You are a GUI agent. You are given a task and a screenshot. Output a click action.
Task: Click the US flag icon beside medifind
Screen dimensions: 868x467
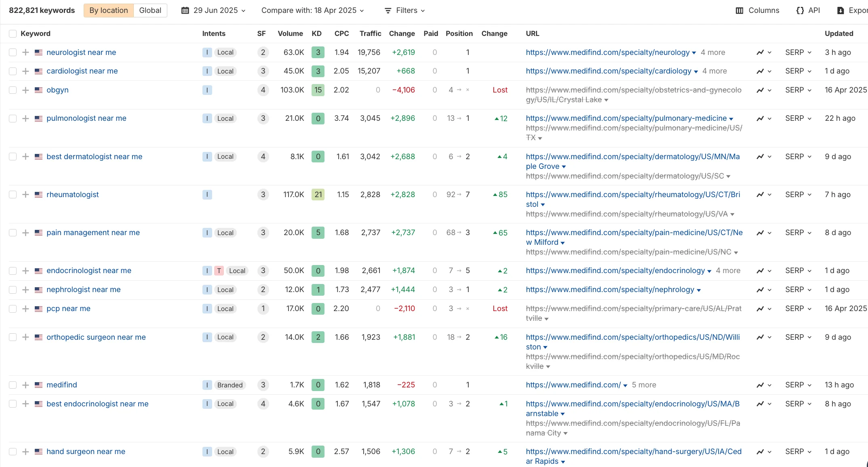click(38, 385)
